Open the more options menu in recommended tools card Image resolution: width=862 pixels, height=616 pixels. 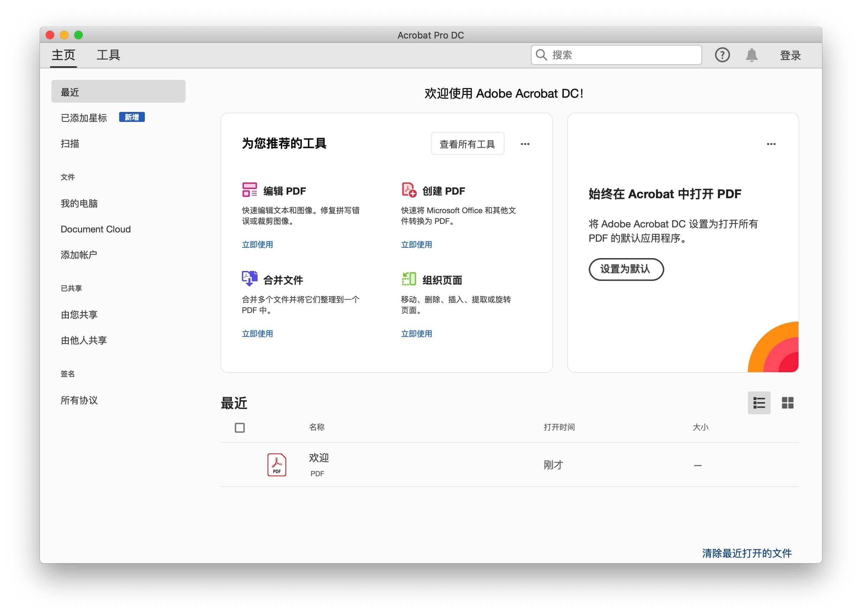(x=525, y=144)
